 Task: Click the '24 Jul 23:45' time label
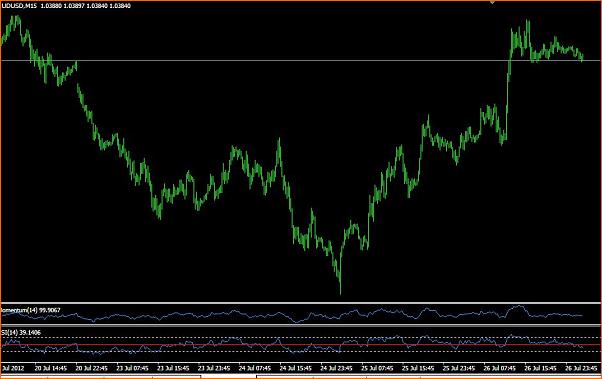[336, 368]
